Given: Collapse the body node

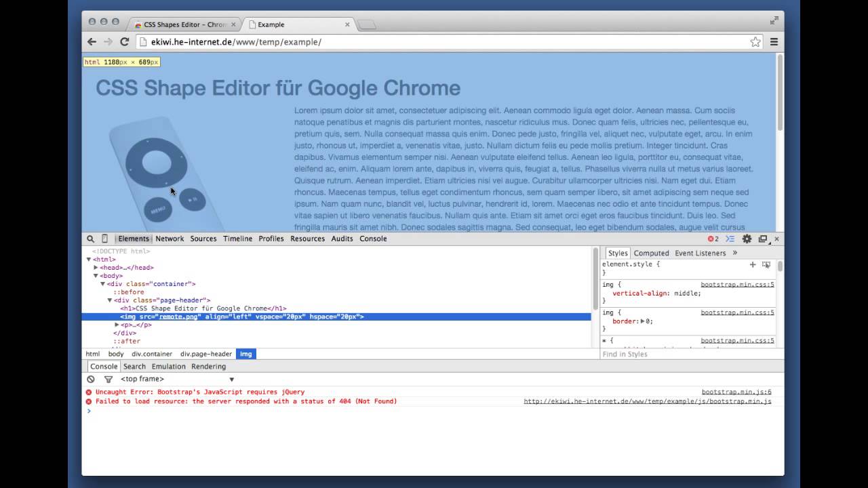Looking at the screenshot, I should pyautogui.click(x=96, y=276).
